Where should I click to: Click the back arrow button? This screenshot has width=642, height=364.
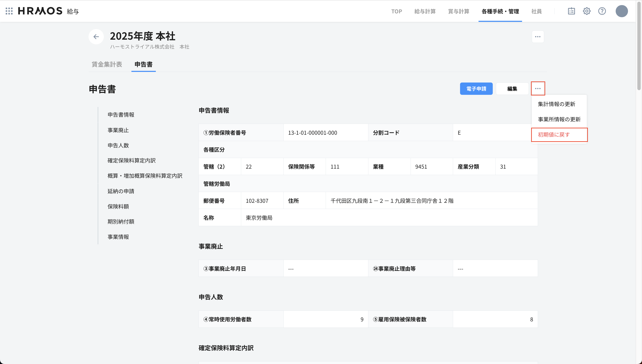click(96, 37)
